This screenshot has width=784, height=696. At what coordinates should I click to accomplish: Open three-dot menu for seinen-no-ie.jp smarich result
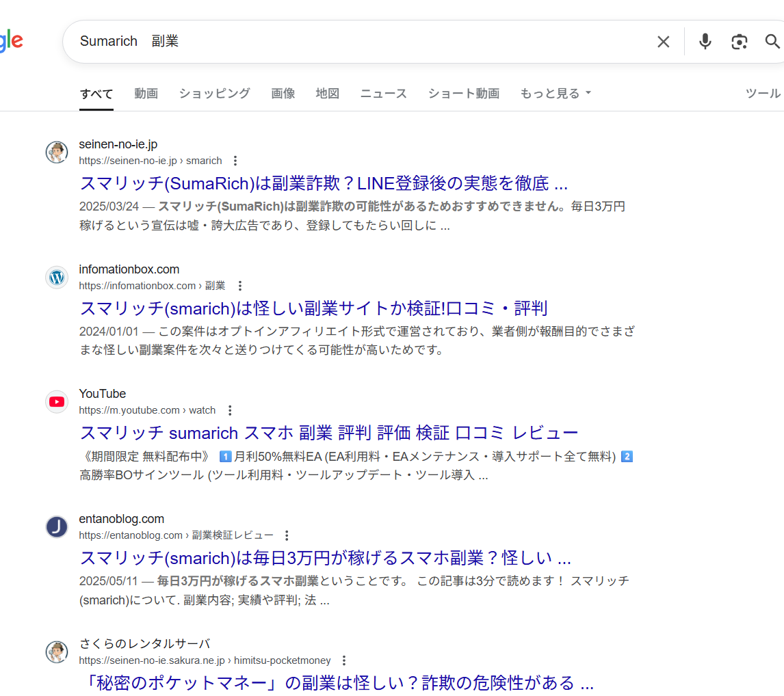[x=235, y=161]
